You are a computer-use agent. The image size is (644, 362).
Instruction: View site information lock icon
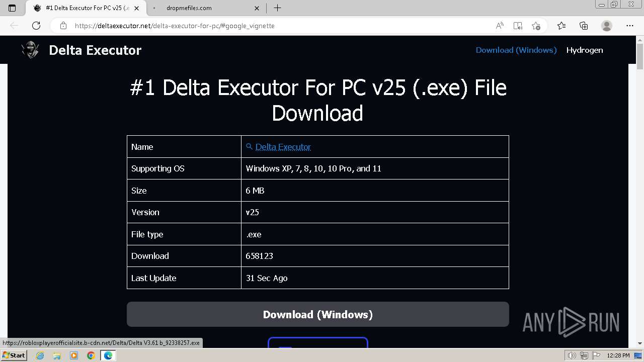[63, 26]
